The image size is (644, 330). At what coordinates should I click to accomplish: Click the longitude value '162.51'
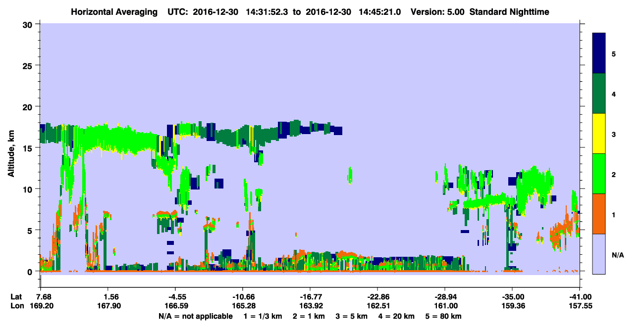coord(377,306)
